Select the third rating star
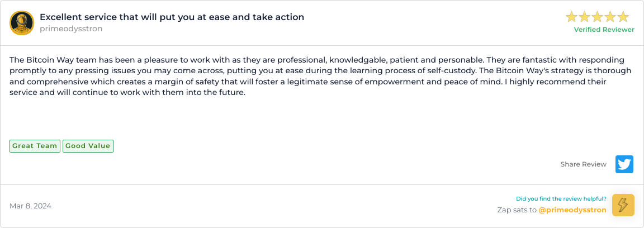 pyautogui.click(x=598, y=17)
